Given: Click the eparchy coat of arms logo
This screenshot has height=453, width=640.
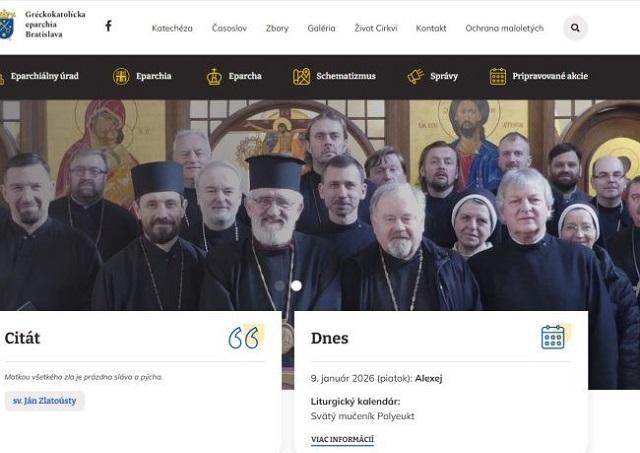Looking at the screenshot, I should (x=7, y=24).
